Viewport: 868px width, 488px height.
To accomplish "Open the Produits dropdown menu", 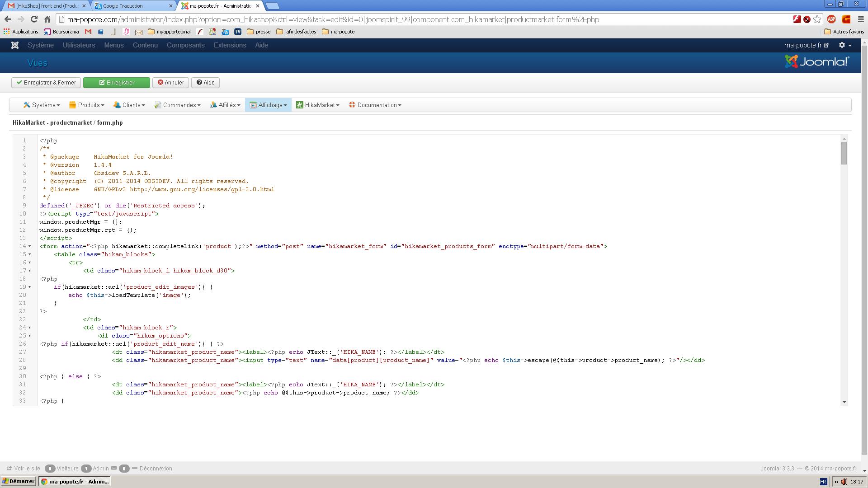I will coord(86,105).
